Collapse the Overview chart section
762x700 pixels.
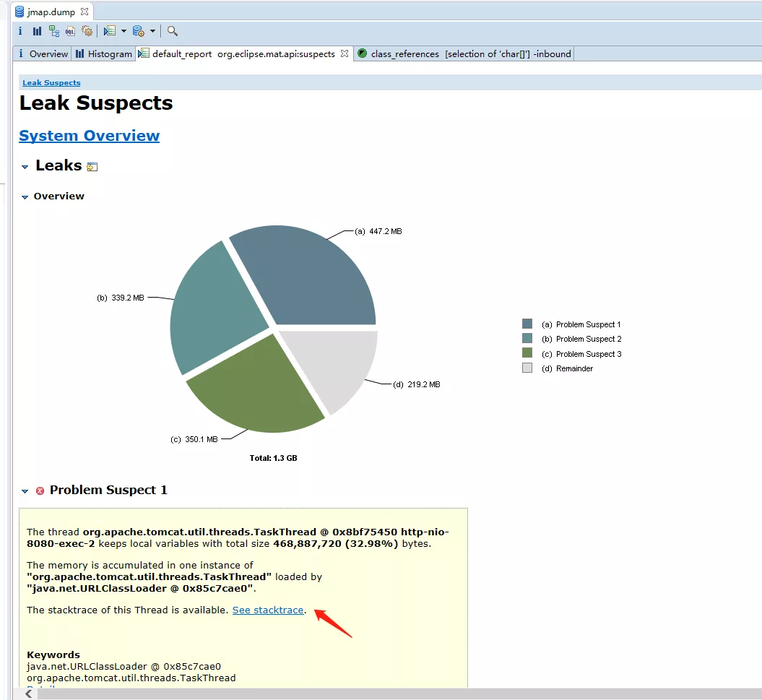pos(25,197)
